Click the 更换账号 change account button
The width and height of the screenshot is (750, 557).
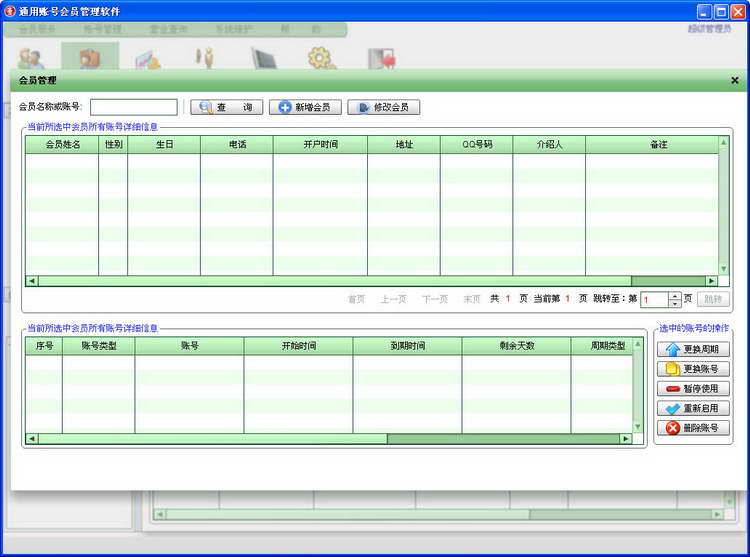coord(693,369)
